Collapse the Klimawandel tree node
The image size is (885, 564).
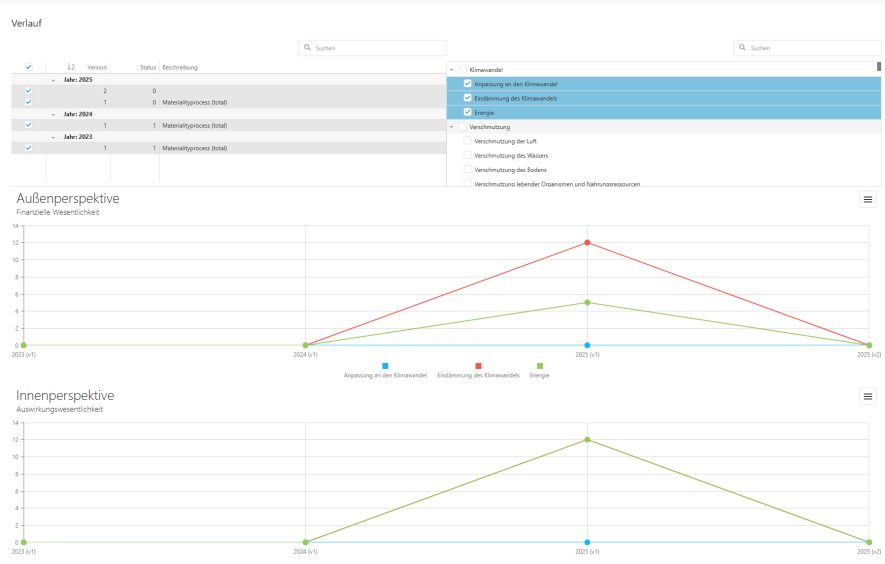[x=452, y=69]
